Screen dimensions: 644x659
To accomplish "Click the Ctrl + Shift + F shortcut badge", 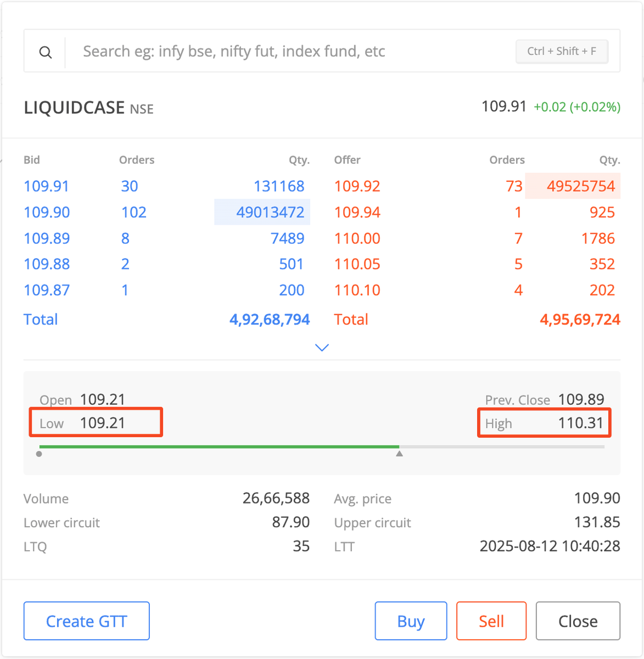I will (x=562, y=51).
